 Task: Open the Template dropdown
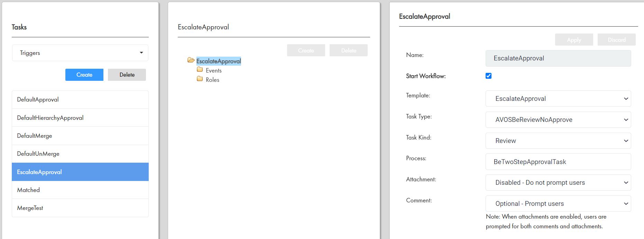click(x=558, y=98)
